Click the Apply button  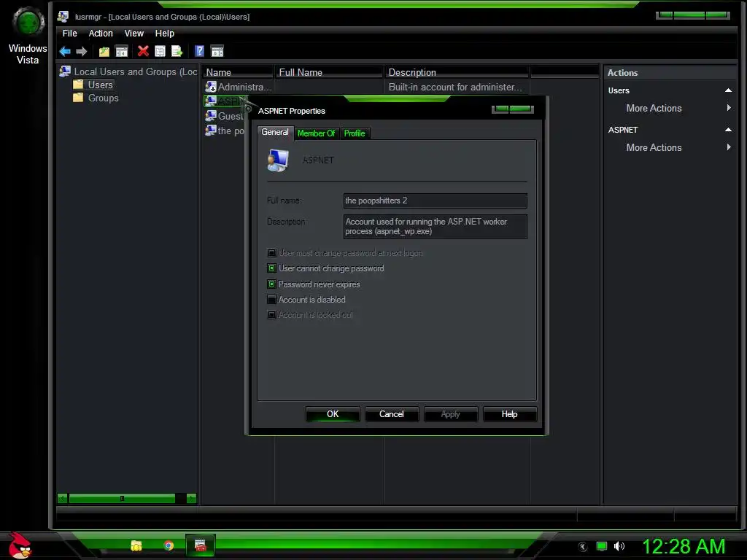point(451,414)
